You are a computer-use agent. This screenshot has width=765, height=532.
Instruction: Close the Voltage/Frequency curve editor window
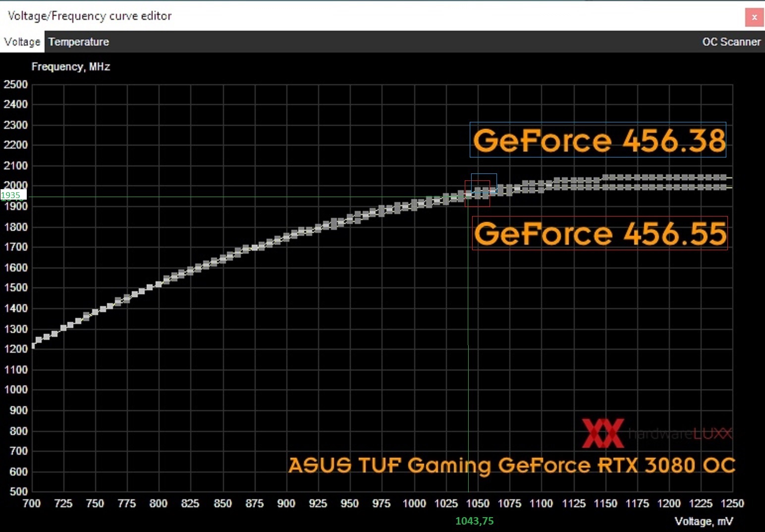click(754, 17)
